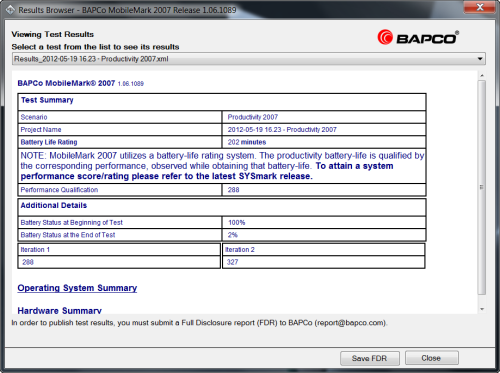Open the test results file dropdown
The image size is (500, 373).
[248, 59]
